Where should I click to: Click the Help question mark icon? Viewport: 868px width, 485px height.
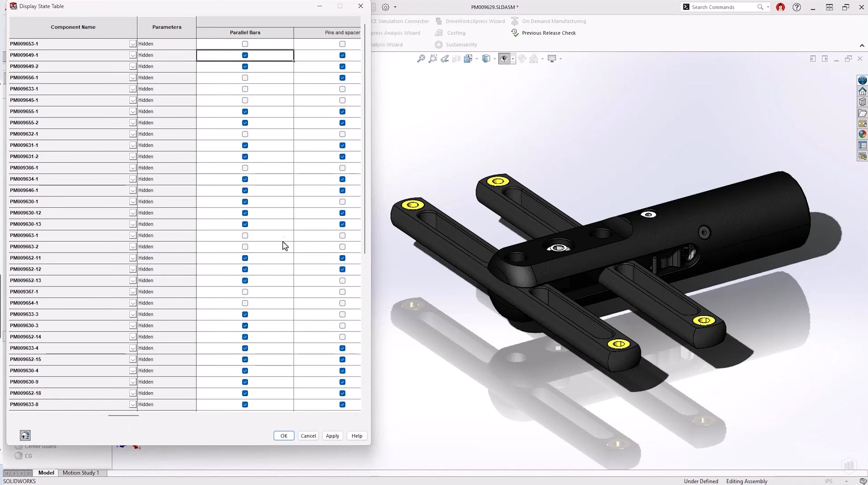point(797,7)
